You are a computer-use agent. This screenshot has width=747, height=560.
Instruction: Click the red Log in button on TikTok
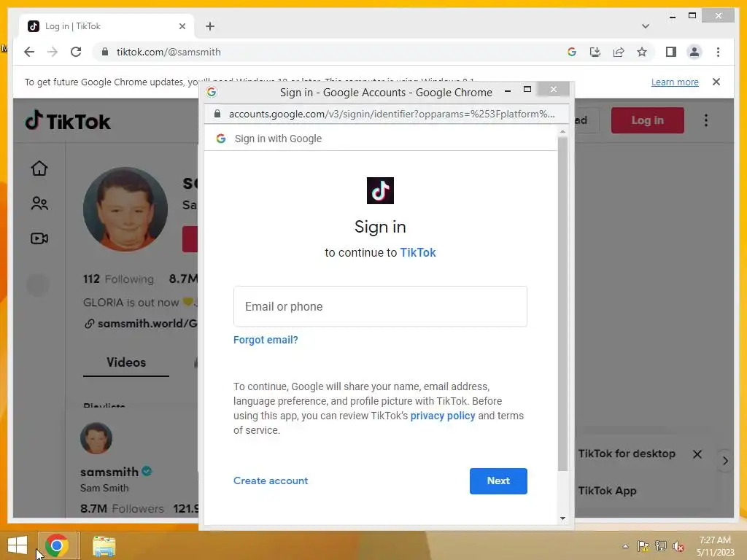pyautogui.click(x=648, y=120)
